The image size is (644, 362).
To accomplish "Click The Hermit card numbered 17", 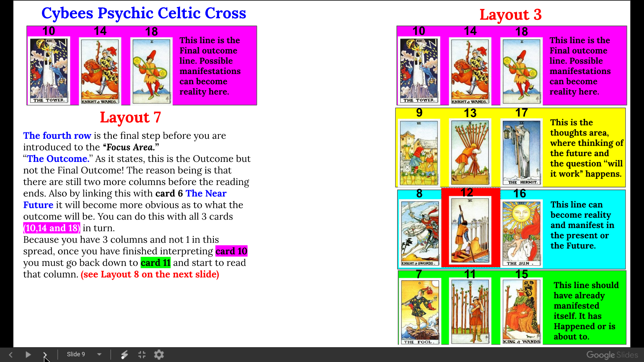I will pos(522,153).
